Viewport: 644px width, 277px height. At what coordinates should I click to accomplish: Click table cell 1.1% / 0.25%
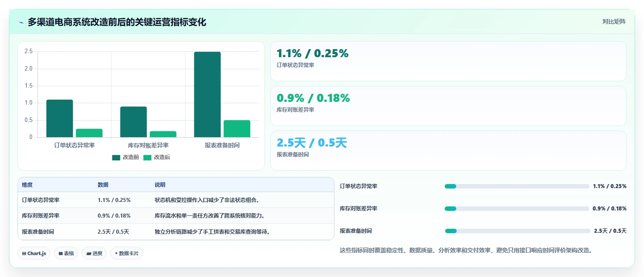coord(114,200)
